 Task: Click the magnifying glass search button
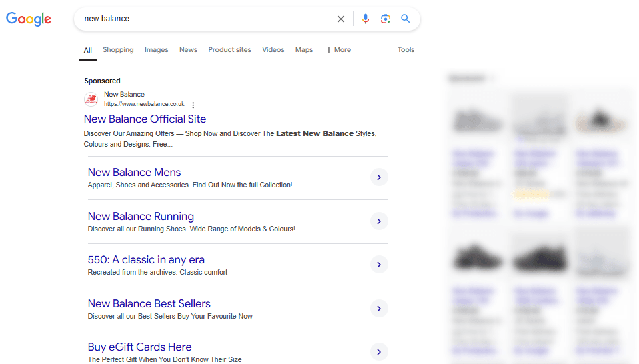click(405, 19)
